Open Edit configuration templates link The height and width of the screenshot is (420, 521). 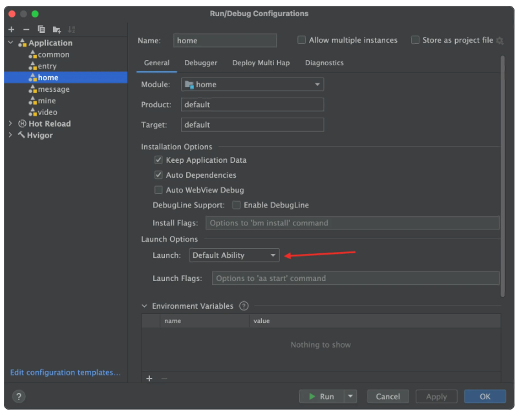(65, 373)
